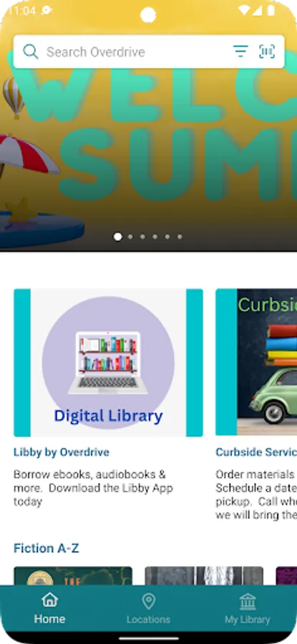Tap the Curbside car image card
The height and width of the screenshot is (644, 297).
[x=256, y=363]
